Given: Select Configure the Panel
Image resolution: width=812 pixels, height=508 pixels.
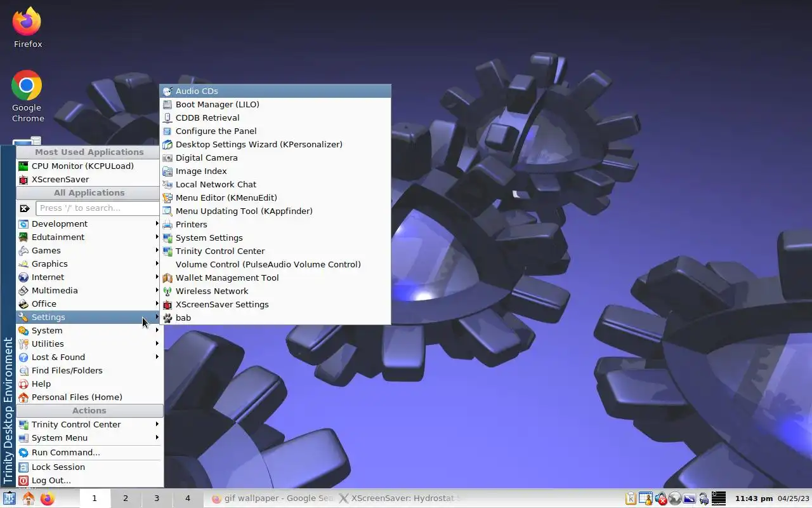Looking at the screenshot, I should pos(275,131).
